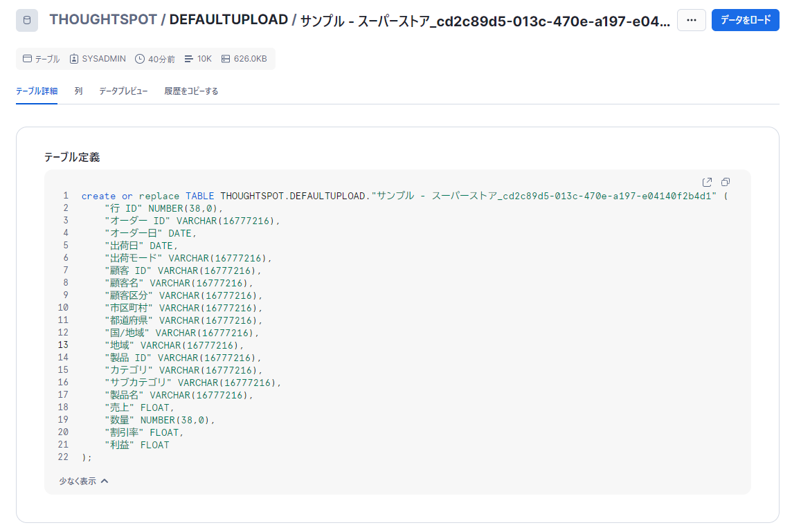Click the サンプル - スーパーストア table name in breadcrumb
792x532 pixels.
(x=485, y=21)
